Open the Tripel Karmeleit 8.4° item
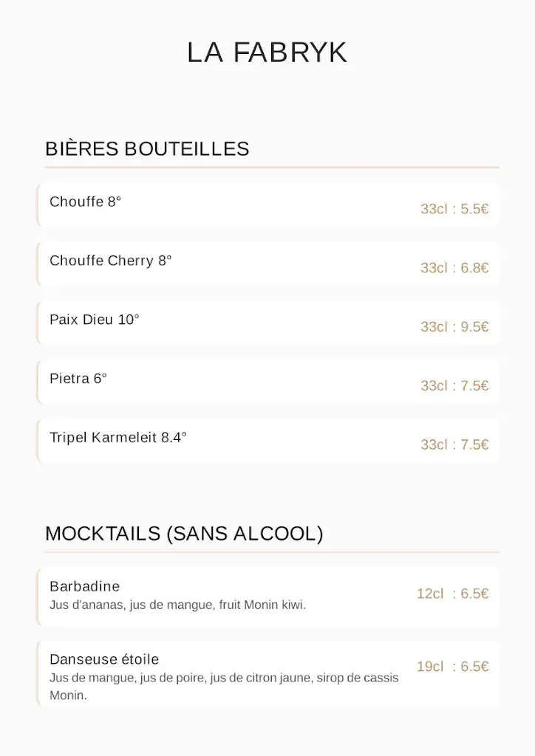The image size is (535, 756). point(118,438)
